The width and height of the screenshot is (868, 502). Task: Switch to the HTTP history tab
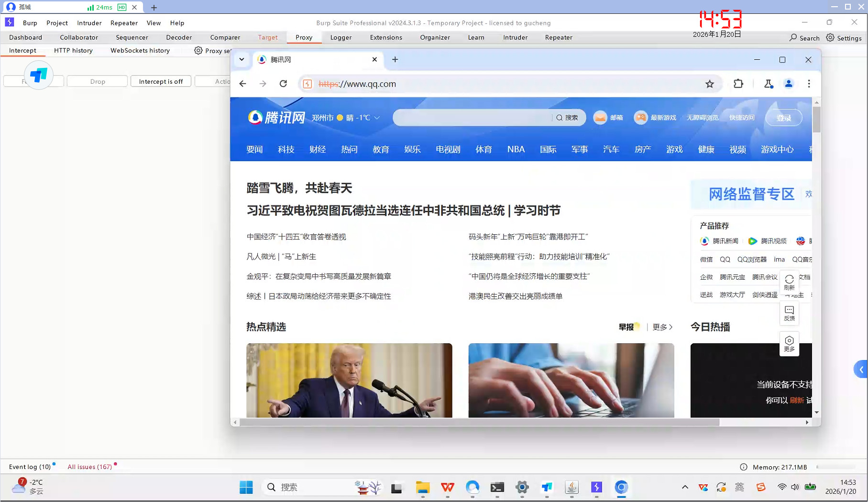point(73,50)
